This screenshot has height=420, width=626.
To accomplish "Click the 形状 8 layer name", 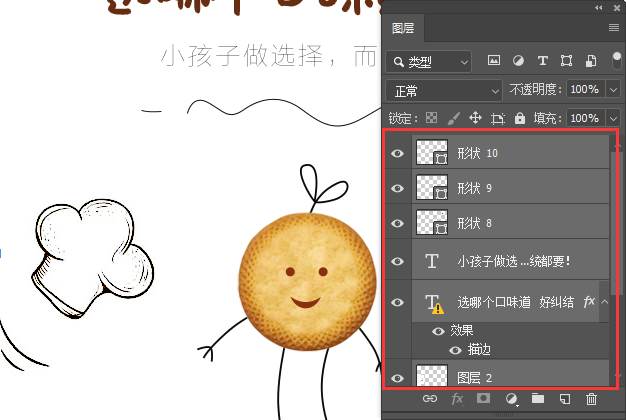I will pos(474,223).
